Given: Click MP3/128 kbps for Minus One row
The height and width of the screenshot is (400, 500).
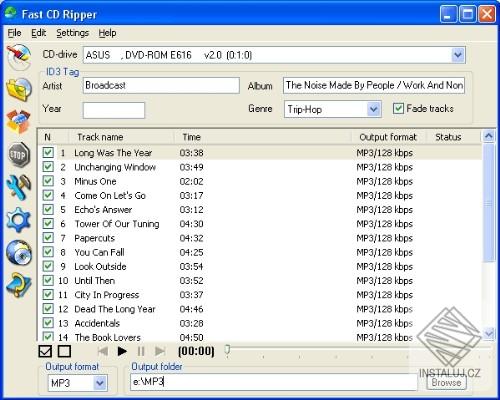Looking at the screenshot, I should click(x=384, y=181).
